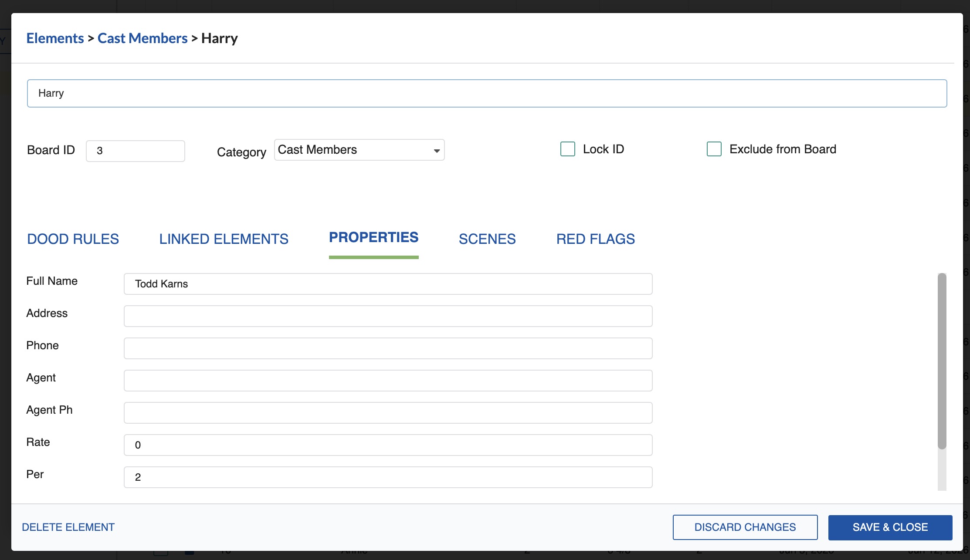
Task: Switch to the LINKED ELEMENTS tab
Action: pos(224,239)
